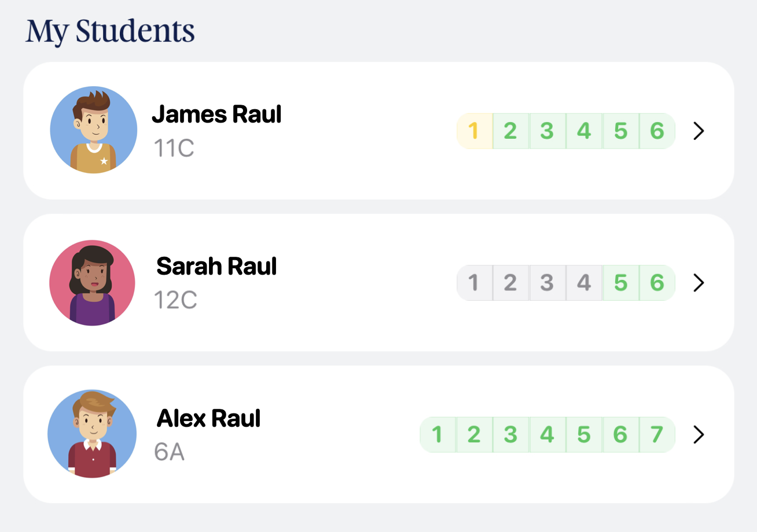This screenshot has width=757, height=532.
Task: Select lesson 7 on Alex Raul's row
Action: tap(657, 434)
